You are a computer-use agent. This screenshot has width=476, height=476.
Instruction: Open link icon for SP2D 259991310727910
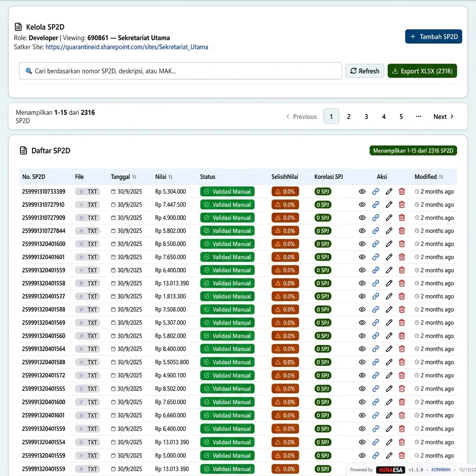(376, 205)
